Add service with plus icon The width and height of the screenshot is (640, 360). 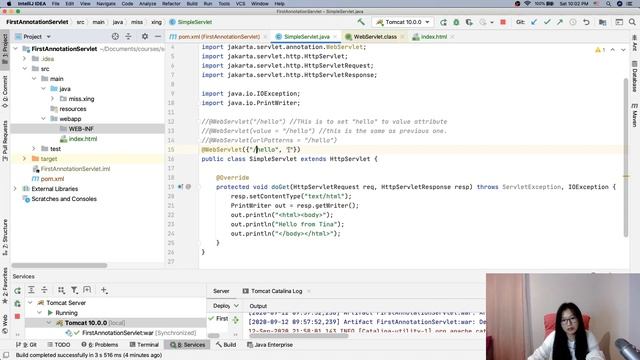click(x=104, y=290)
